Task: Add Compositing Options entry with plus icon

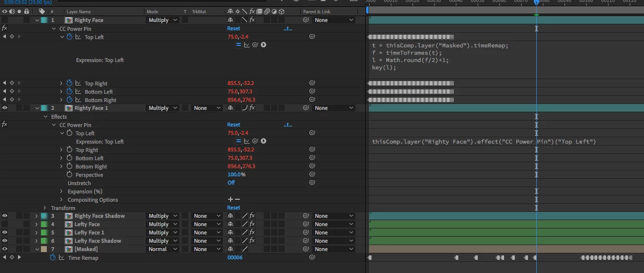Action: coord(231,199)
